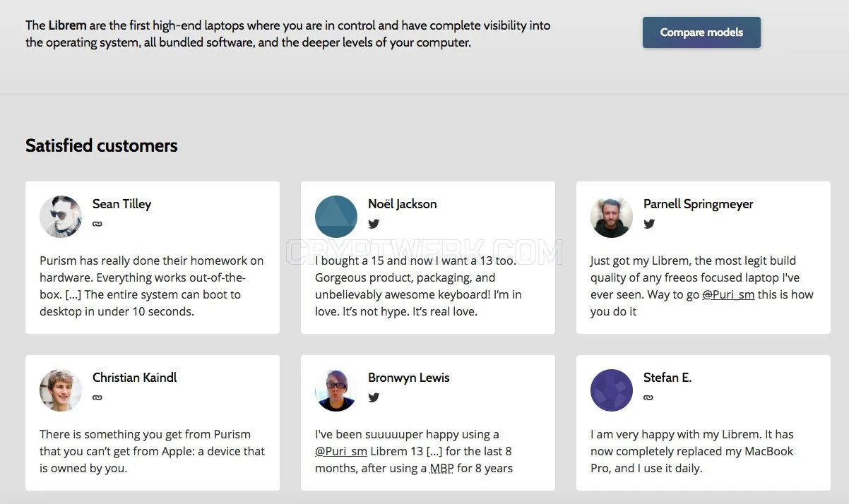This screenshot has height=504, width=849.
Task: Click Christian Kaindl's avatar photo
Action: (x=61, y=390)
